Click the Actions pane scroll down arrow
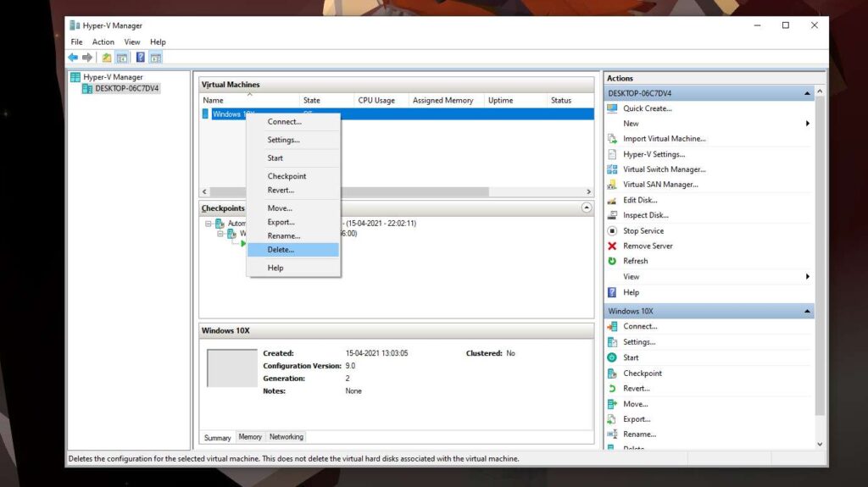868x487 pixels. tap(820, 445)
